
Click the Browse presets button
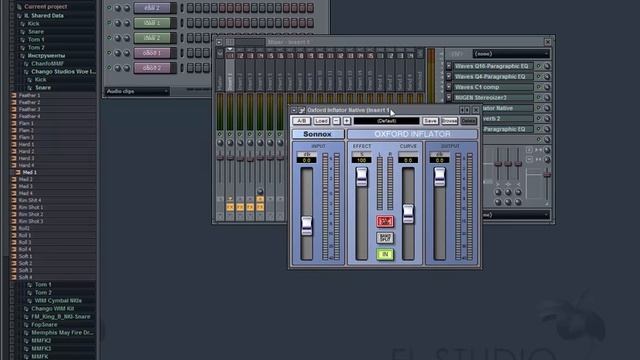click(449, 121)
